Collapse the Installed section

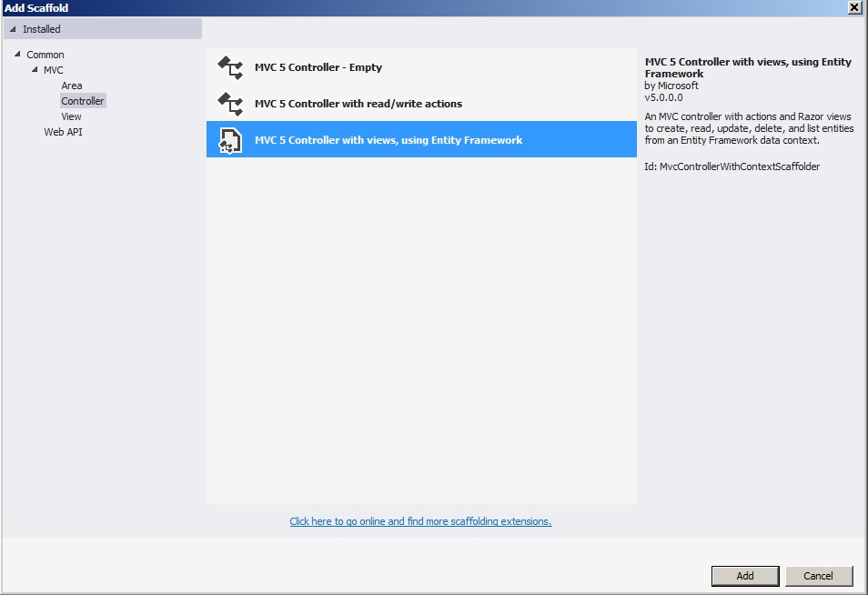point(13,29)
